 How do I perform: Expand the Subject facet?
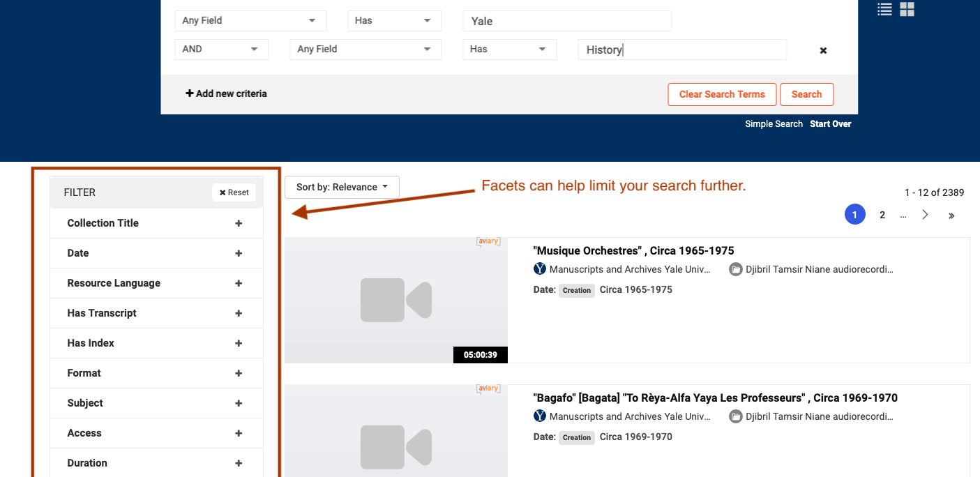click(156, 403)
